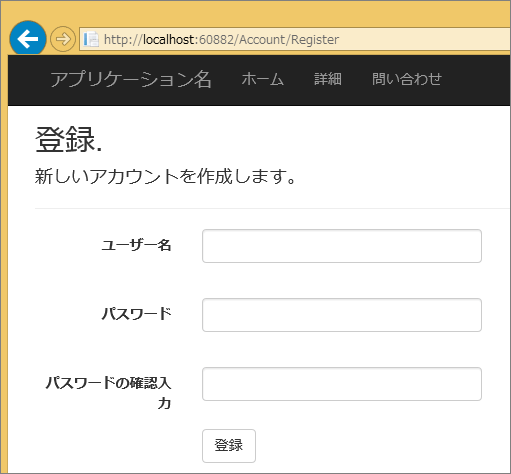Click the パスワード label text
The width and height of the screenshot is (511, 474).
(136, 314)
